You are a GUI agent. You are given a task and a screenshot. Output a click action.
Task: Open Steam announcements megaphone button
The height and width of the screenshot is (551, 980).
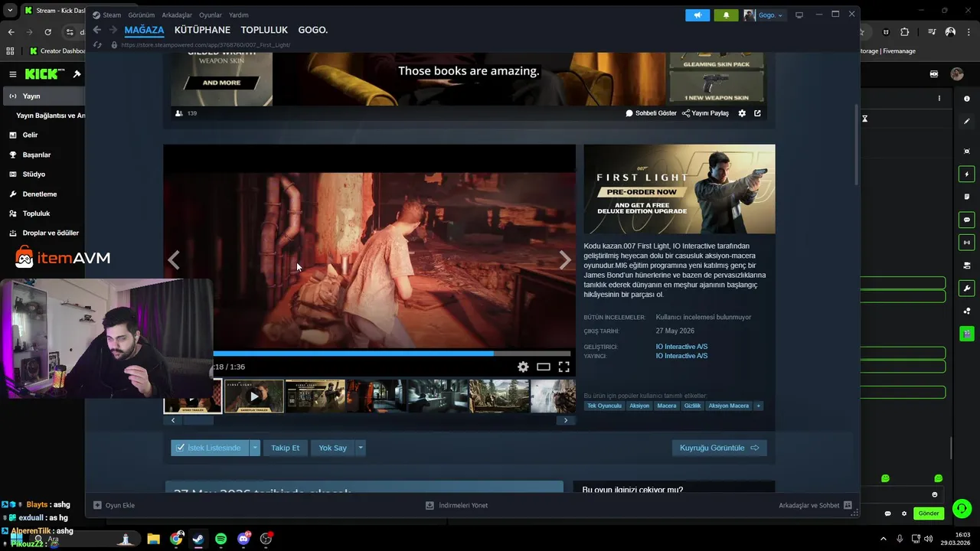pyautogui.click(x=697, y=15)
